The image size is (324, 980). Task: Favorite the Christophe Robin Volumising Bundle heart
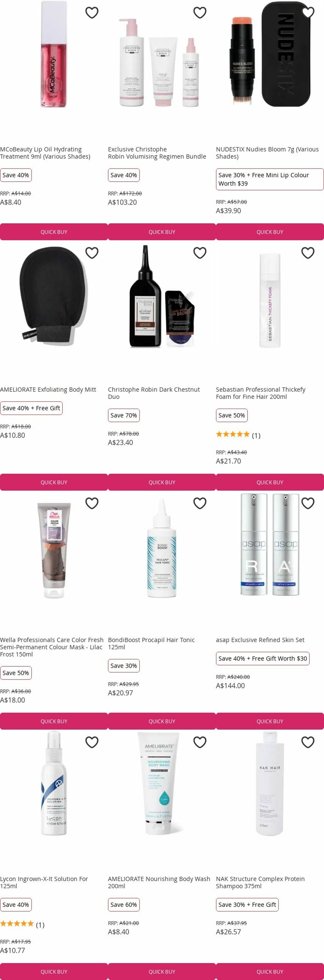[200, 12]
